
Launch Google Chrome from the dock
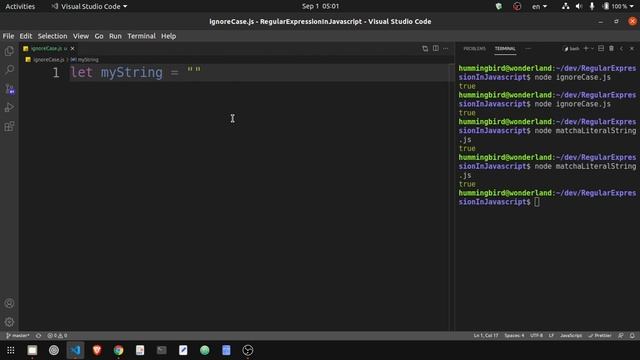[x=118, y=350]
